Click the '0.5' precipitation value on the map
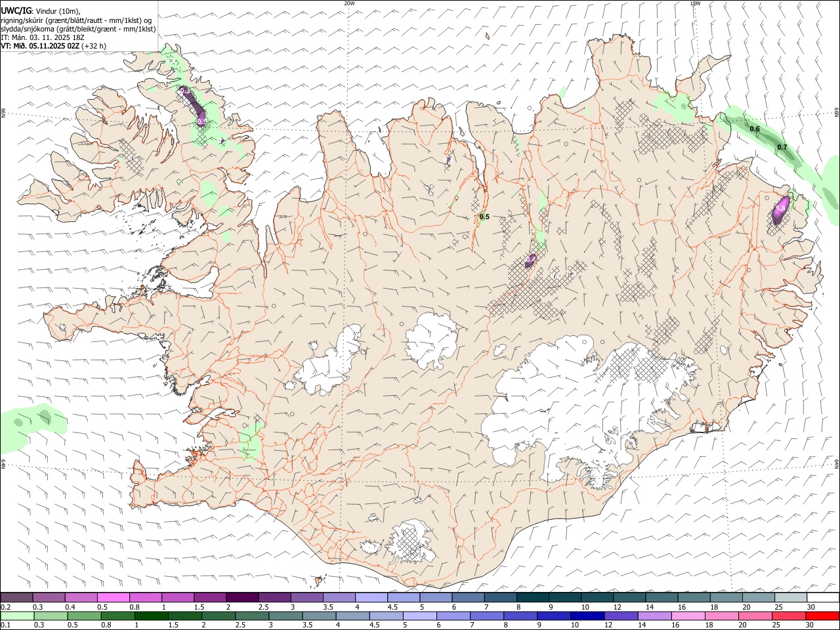The height and width of the screenshot is (630, 840). [x=485, y=217]
